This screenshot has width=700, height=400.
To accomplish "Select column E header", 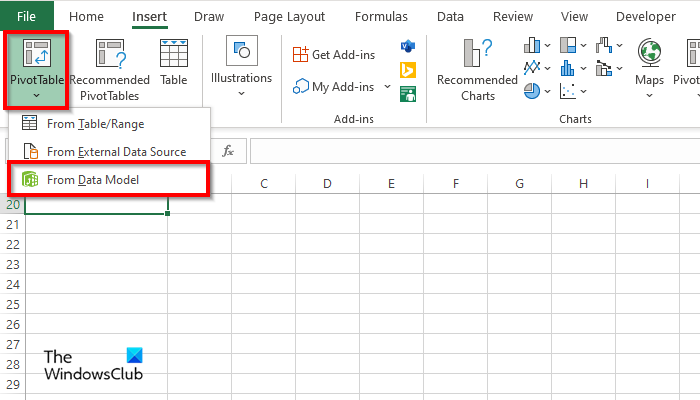I will [391, 184].
